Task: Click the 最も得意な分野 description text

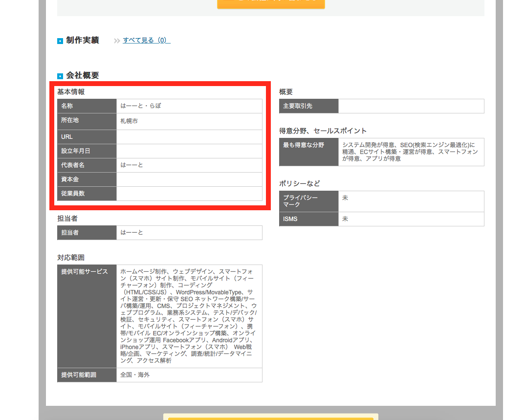Action: (x=410, y=152)
